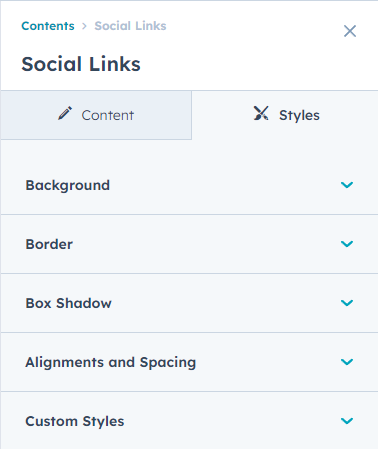Click the pencil icon on Content tab

65,113
